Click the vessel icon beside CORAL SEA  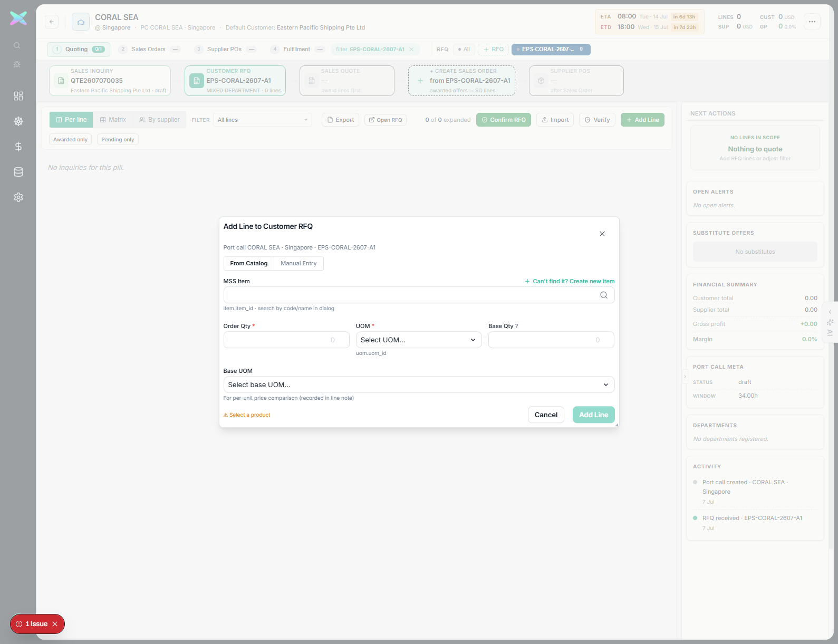[x=81, y=22]
